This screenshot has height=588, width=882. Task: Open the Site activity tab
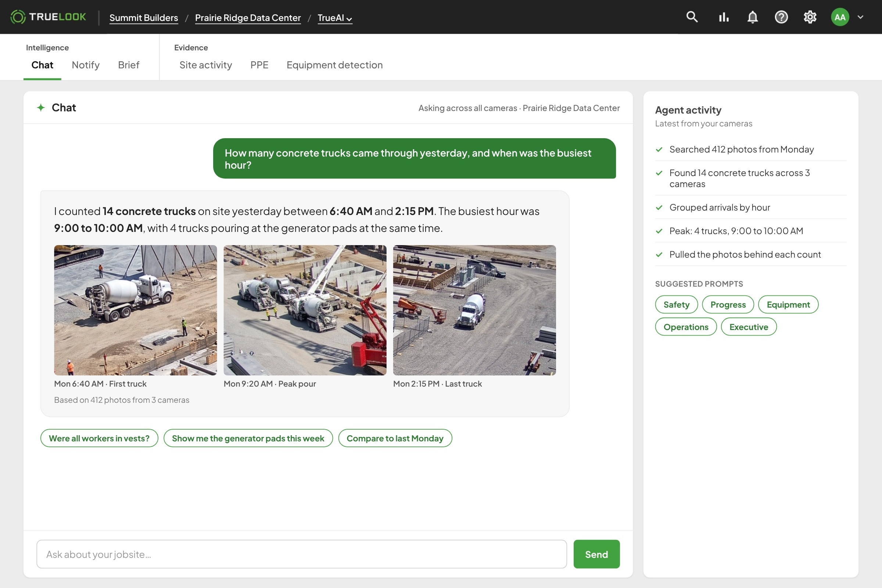pyautogui.click(x=205, y=65)
